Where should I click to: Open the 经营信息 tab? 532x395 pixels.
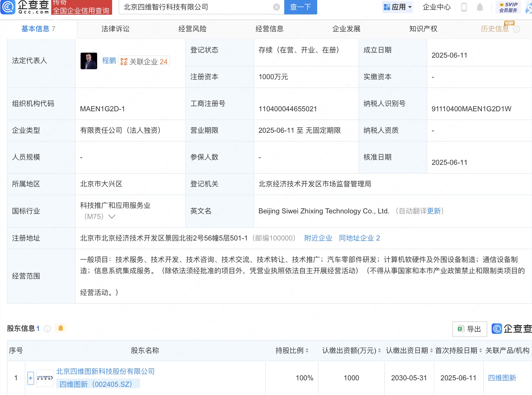point(270,29)
